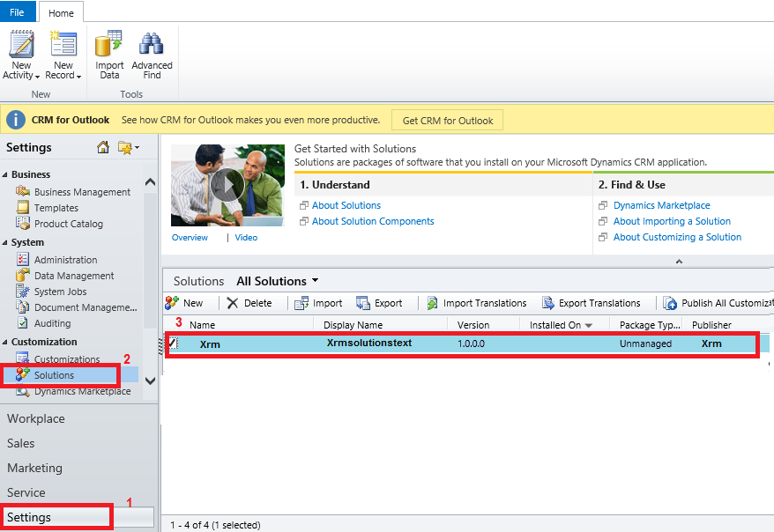Viewport: 774px width, 532px height.
Task: Click the Xrmsolutionstext display name
Action: click(368, 343)
